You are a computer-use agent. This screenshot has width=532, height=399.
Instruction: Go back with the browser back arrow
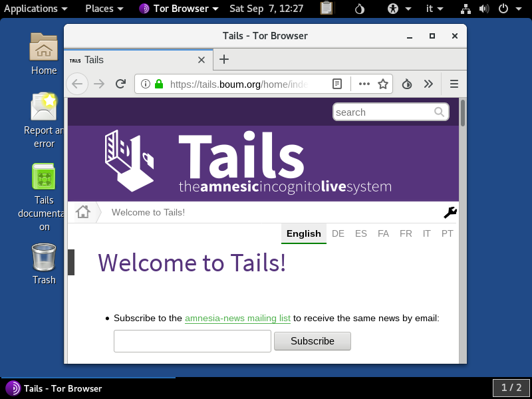[77, 84]
